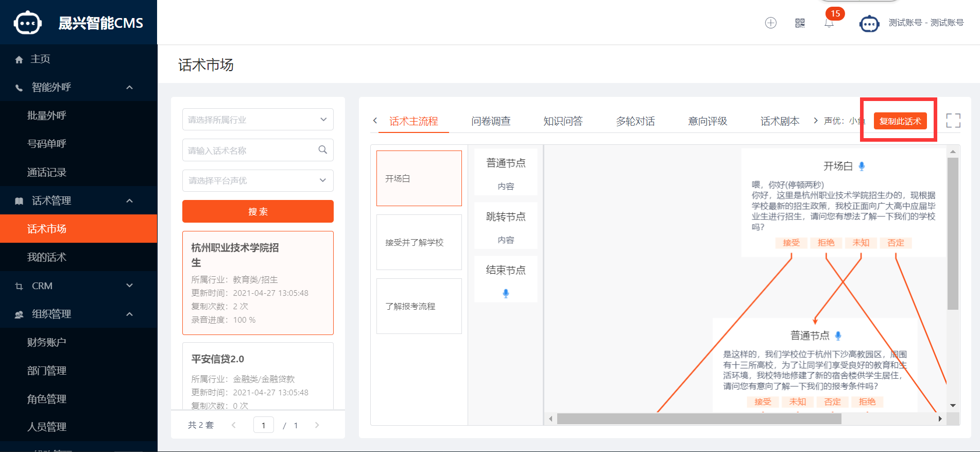Open the 请选择所属行业 dropdown
The width and height of the screenshot is (980, 452).
(258, 120)
